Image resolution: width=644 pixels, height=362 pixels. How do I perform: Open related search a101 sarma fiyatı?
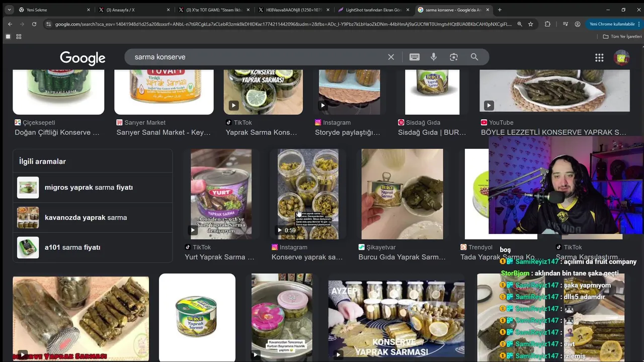click(x=93, y=247)
